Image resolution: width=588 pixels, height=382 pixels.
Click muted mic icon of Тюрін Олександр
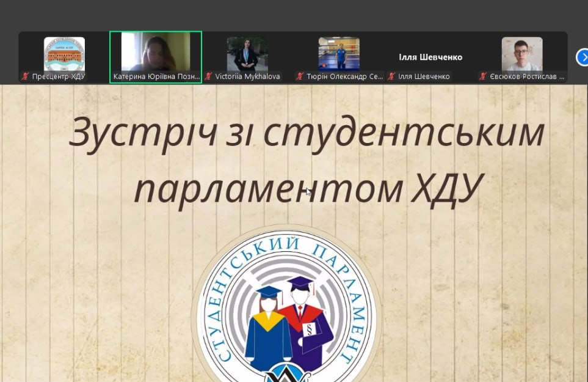tap(300, 76)
